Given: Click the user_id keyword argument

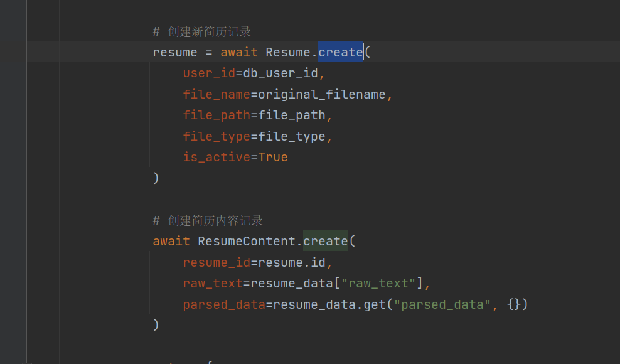Looking at the screenshot, I should [209, 73].
